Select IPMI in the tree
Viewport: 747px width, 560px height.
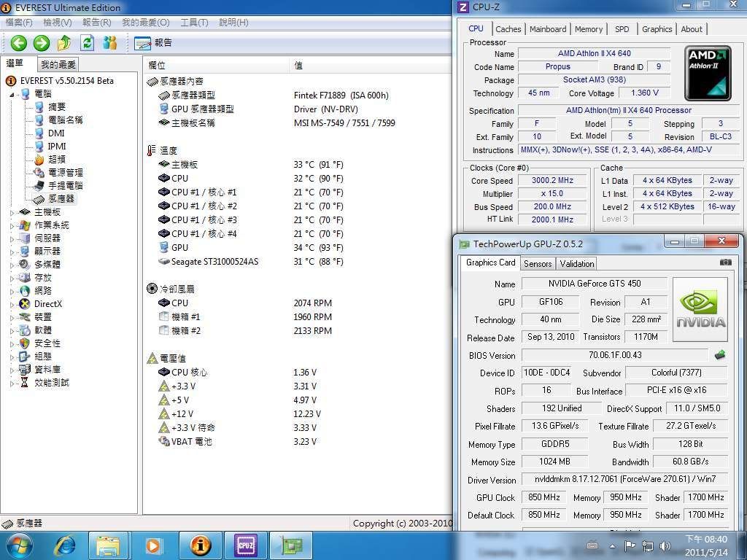57,146
